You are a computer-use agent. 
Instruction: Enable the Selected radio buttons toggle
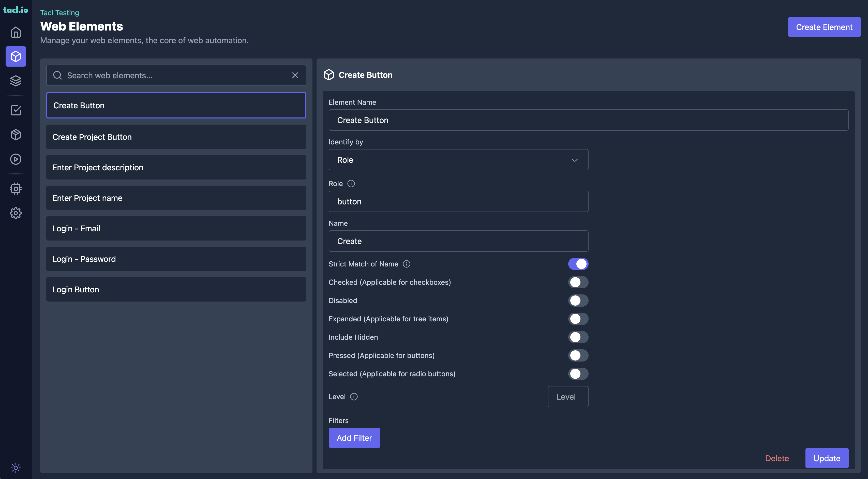[x=578, y=374]
